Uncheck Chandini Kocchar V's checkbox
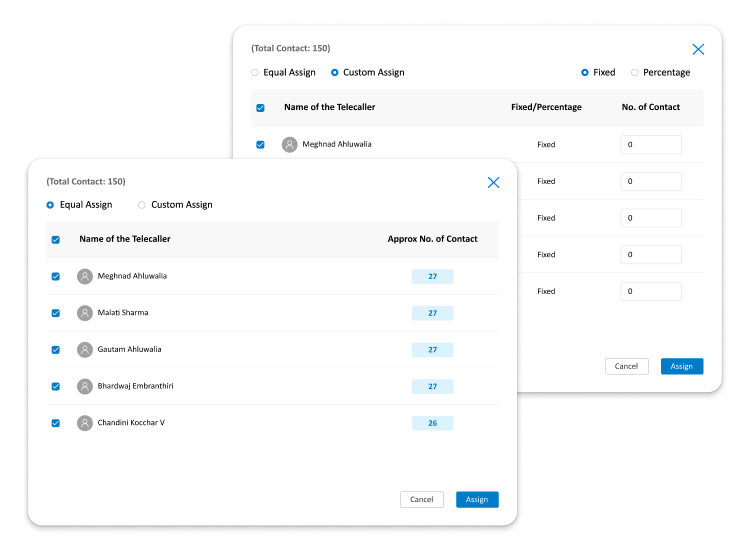The width and height of the screenshot is (750, 551). point(56,423)
